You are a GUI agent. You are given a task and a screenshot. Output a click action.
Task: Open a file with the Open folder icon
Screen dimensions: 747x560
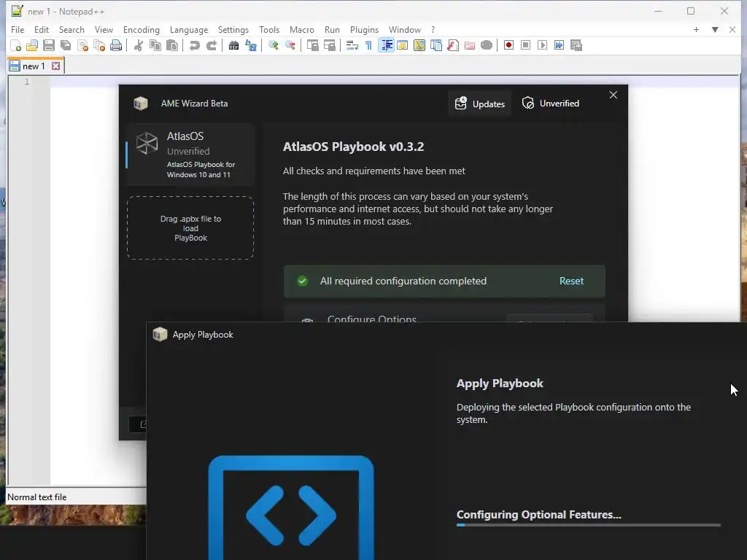pos(32,45)
